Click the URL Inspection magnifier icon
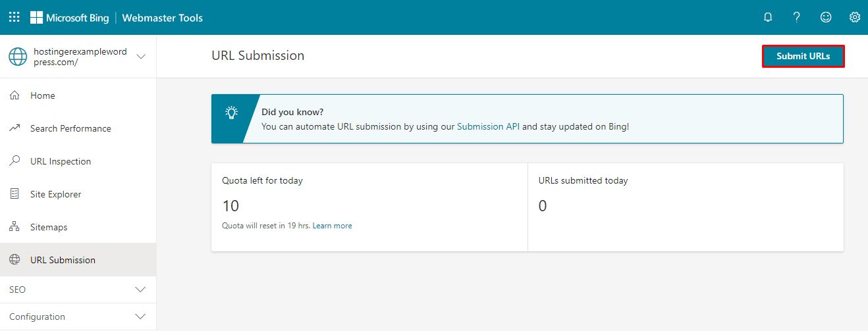 click(x=14, y=161)
